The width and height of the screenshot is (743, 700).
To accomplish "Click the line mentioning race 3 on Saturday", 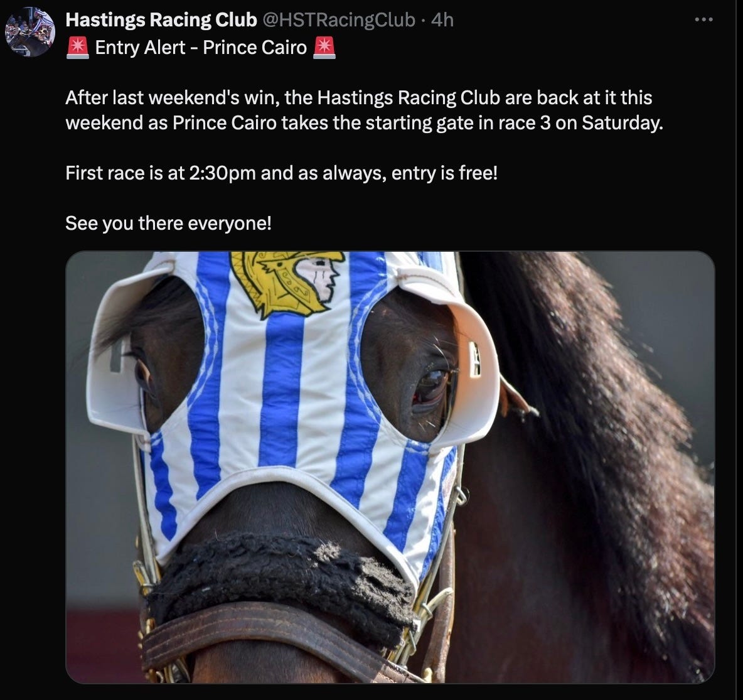I will (x=364, y=123).
